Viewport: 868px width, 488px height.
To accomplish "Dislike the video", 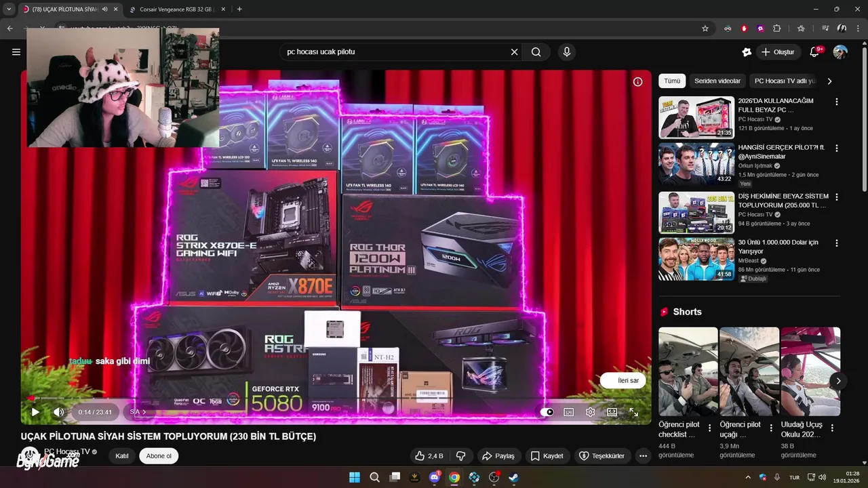I will 460,455.
